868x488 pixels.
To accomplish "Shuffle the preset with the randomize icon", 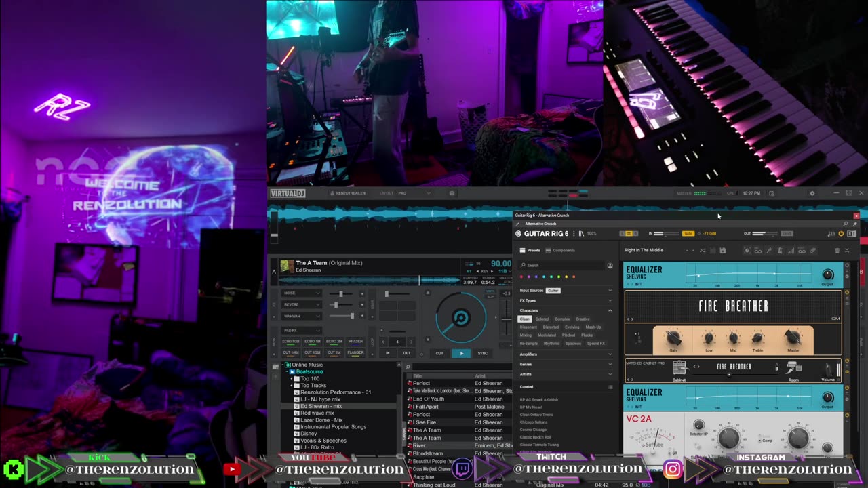I will tap(703, 251).
